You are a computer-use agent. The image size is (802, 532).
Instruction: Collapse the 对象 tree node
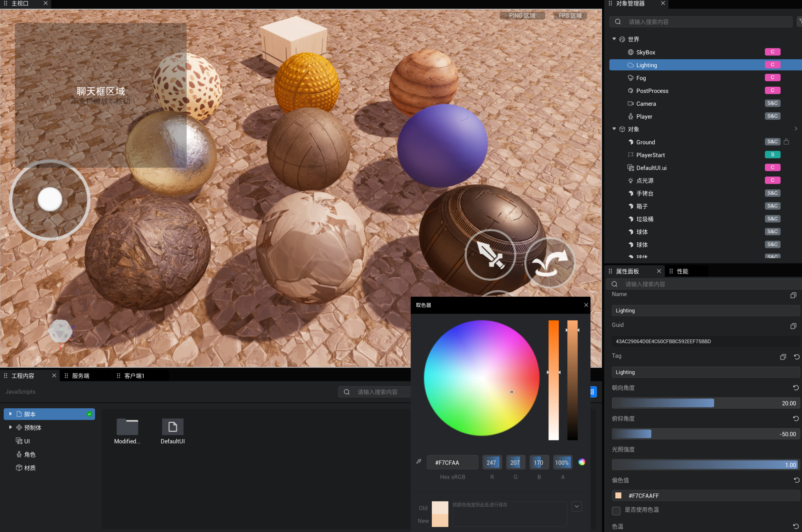614,129
